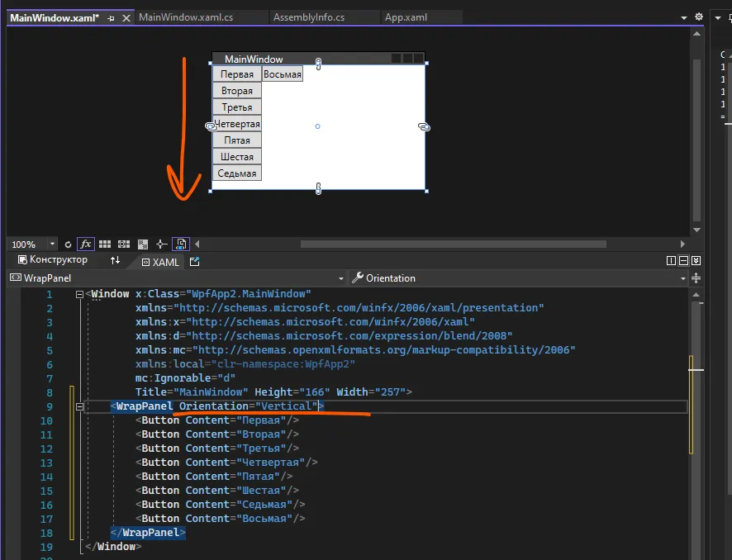Viewport: 732px width, 560px height.
Task: Click the Первая button in designer
Action: click(236, 74)
